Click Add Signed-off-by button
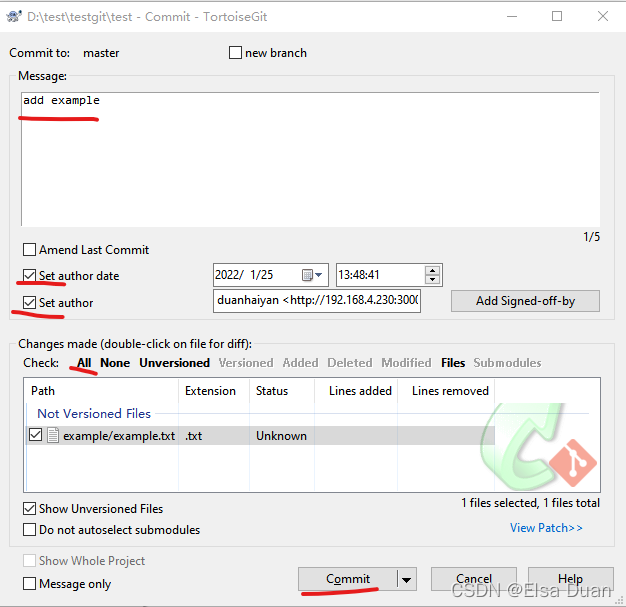 [525, 301]
